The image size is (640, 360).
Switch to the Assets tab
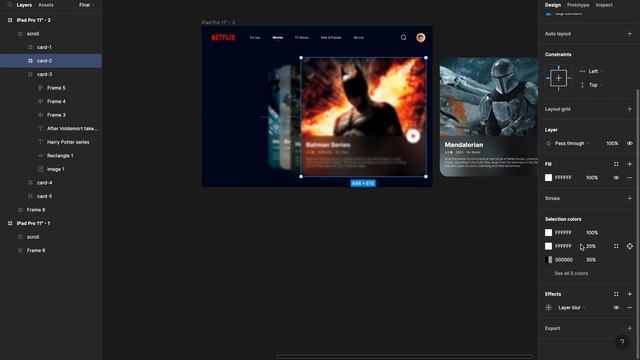[x=46, y=5]
